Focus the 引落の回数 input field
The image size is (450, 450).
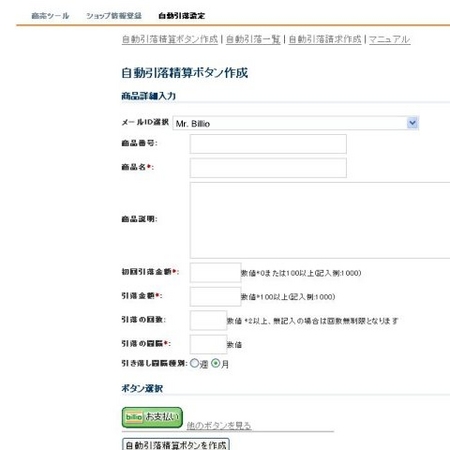click(208, 320)
